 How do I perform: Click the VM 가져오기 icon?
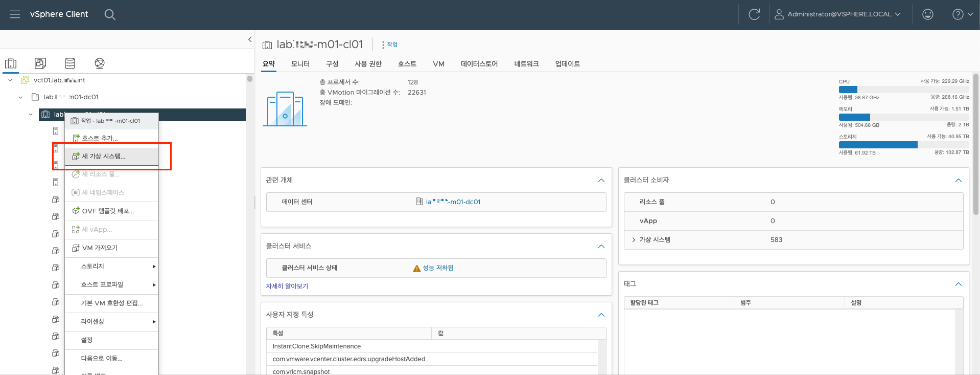click(x=76, y=248)
